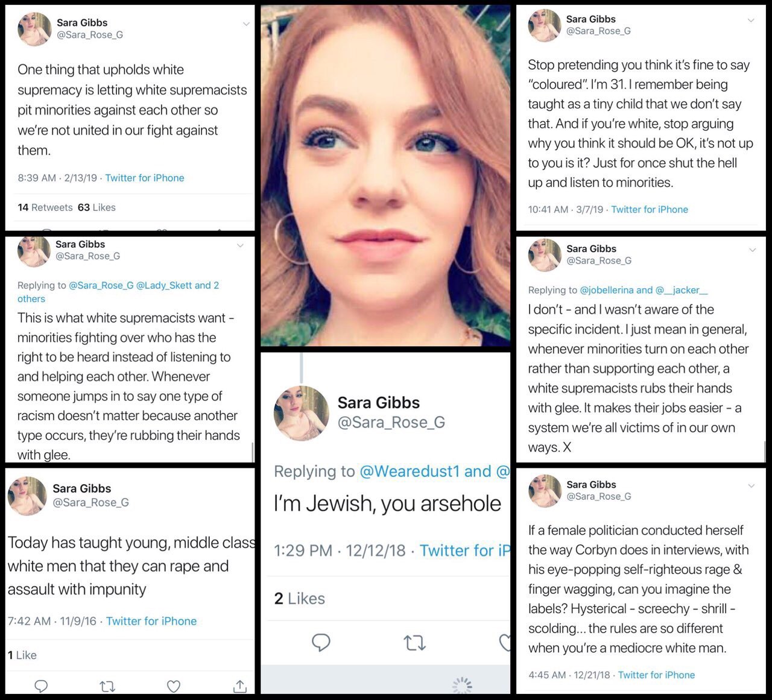
Task: Retweet the "I'm Jewish" tweet
Action: (x=414, y=643)
